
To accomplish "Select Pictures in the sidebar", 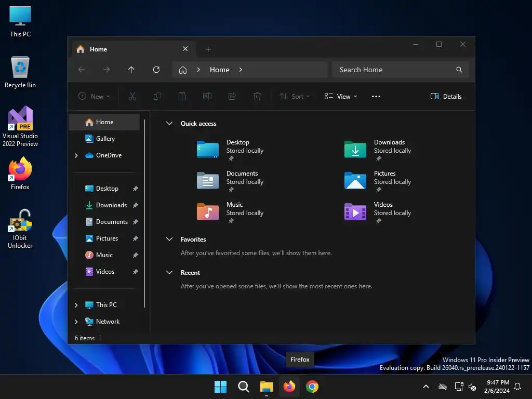I will [x=104, y=238].
